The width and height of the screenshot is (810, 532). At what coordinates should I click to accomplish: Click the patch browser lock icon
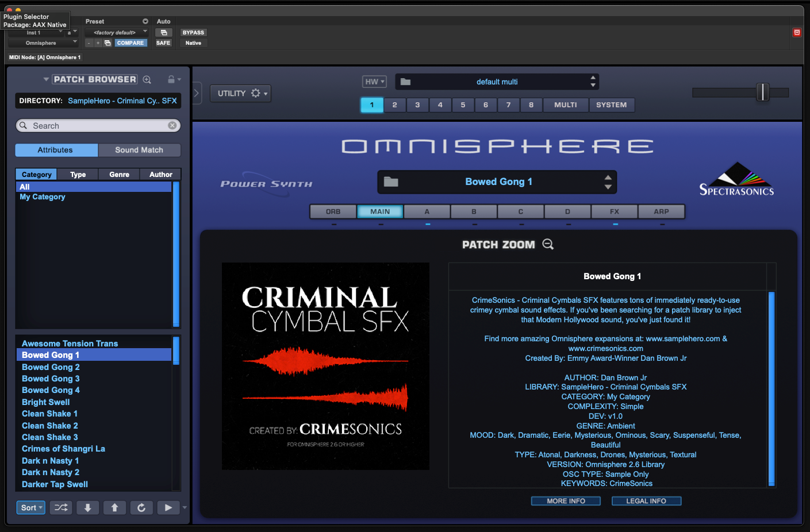pos(171,79)
